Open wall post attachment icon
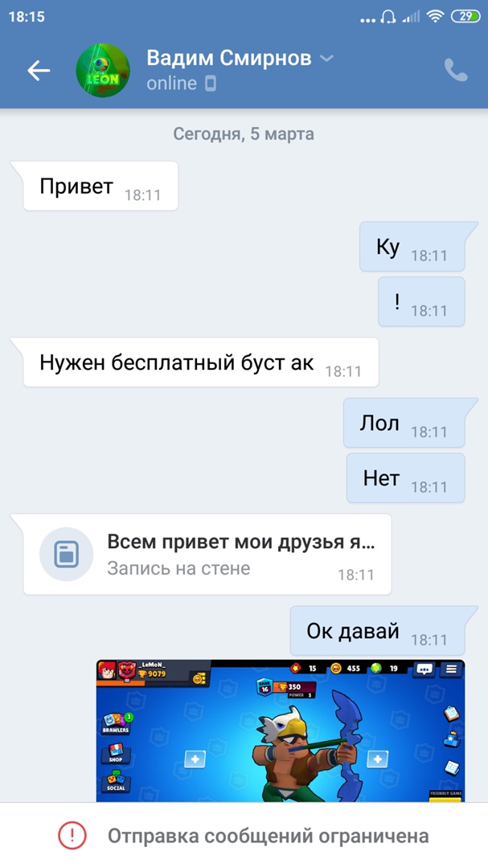 [67, 554]
